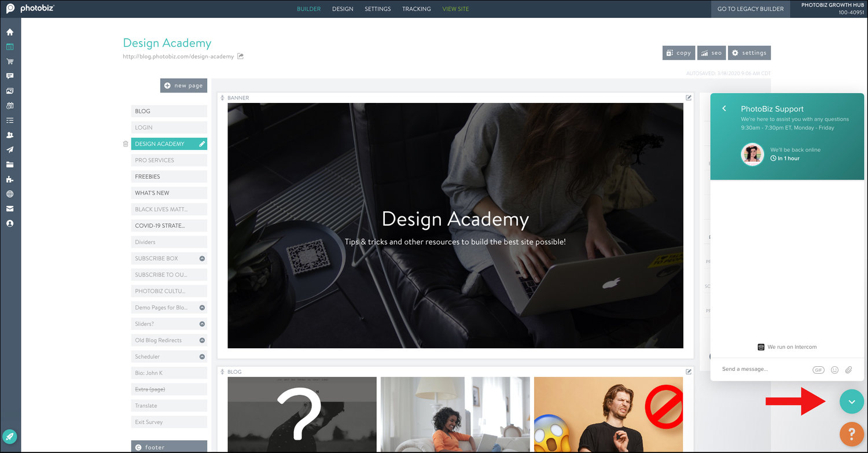Viewport: 868px width, 453px height.
Task: Switch to the DESIGN tab
Action: pyautogui.click(x=343, y=9)
